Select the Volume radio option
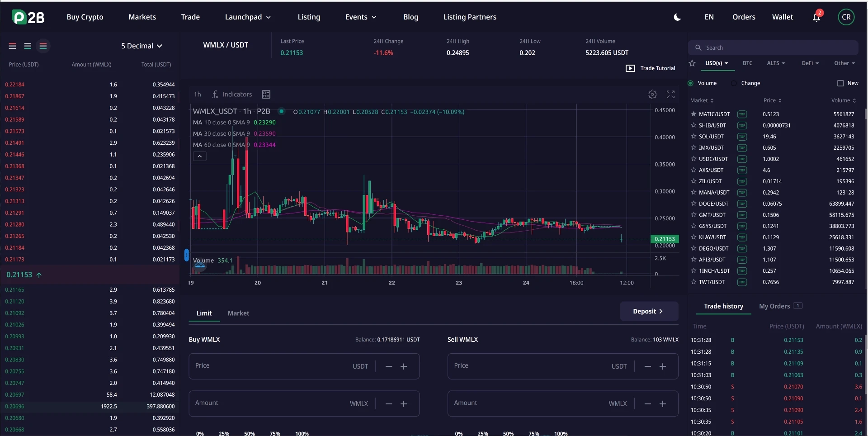Image resolution: width=868 pixels, height=436 pixels. 690,83
